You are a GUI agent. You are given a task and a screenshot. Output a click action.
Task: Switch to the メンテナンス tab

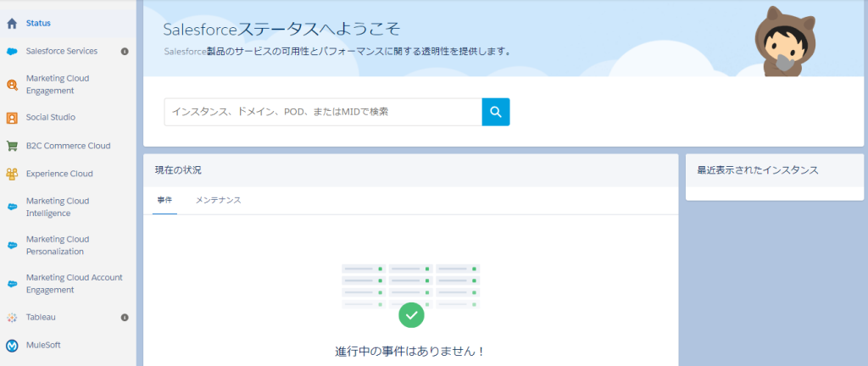pos(218,200)
